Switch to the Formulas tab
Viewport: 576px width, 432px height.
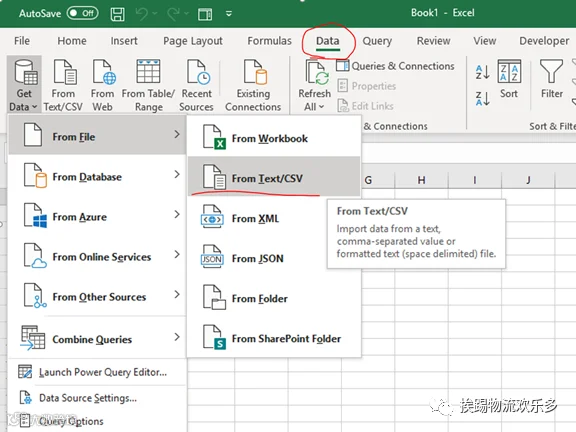(269, 41)
